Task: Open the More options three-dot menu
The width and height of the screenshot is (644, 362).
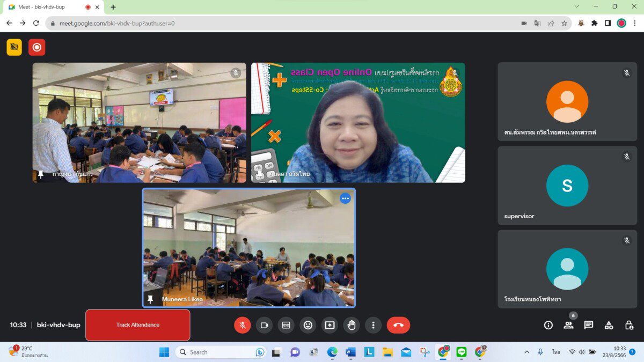Action: [373, 325]
